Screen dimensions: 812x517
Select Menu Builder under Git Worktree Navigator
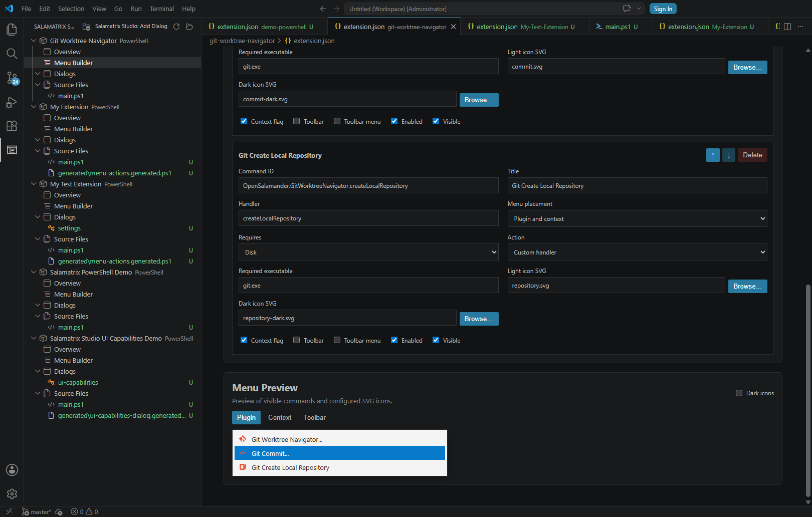point(113,63)
